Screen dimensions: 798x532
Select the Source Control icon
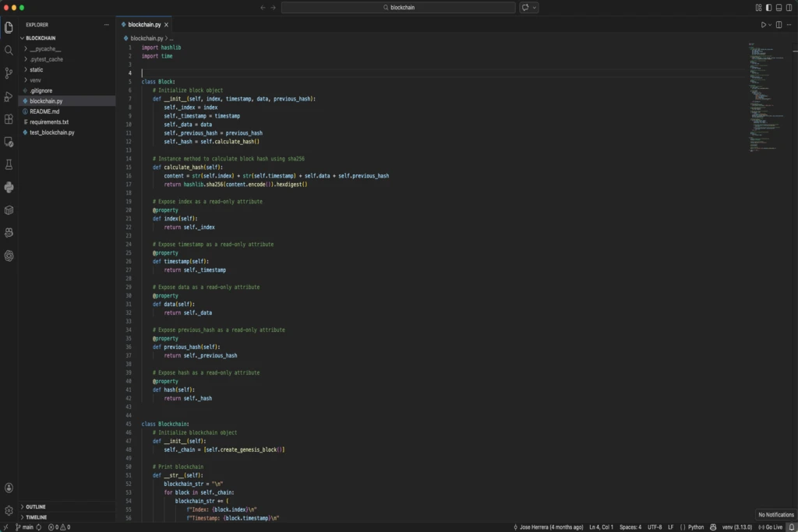pos(8,72)
